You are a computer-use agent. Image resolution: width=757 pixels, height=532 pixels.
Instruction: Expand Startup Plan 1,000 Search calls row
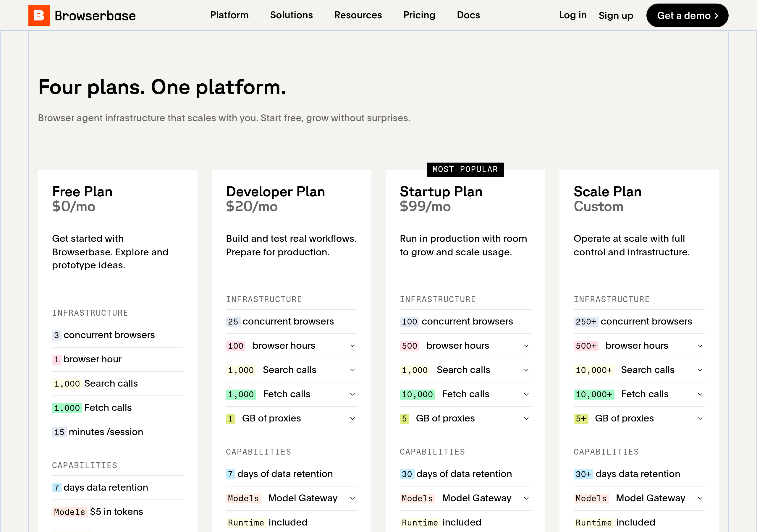[x=465, y=370]
